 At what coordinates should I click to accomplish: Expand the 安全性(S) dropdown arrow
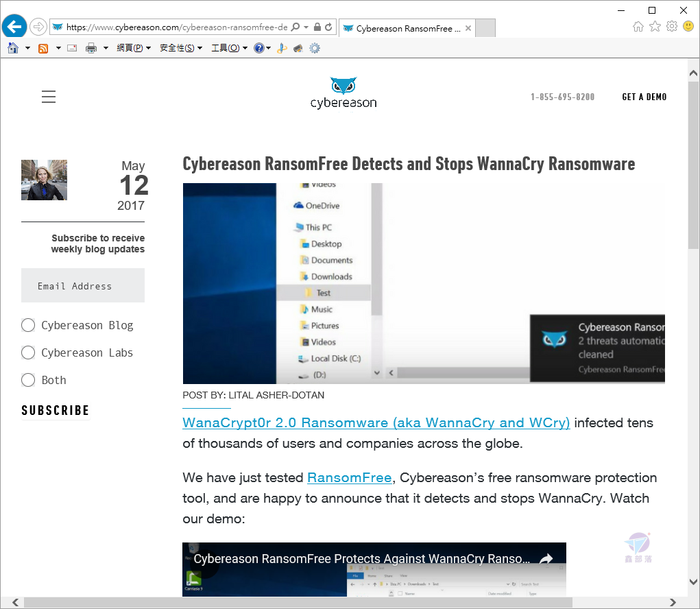tap(200, 48)
